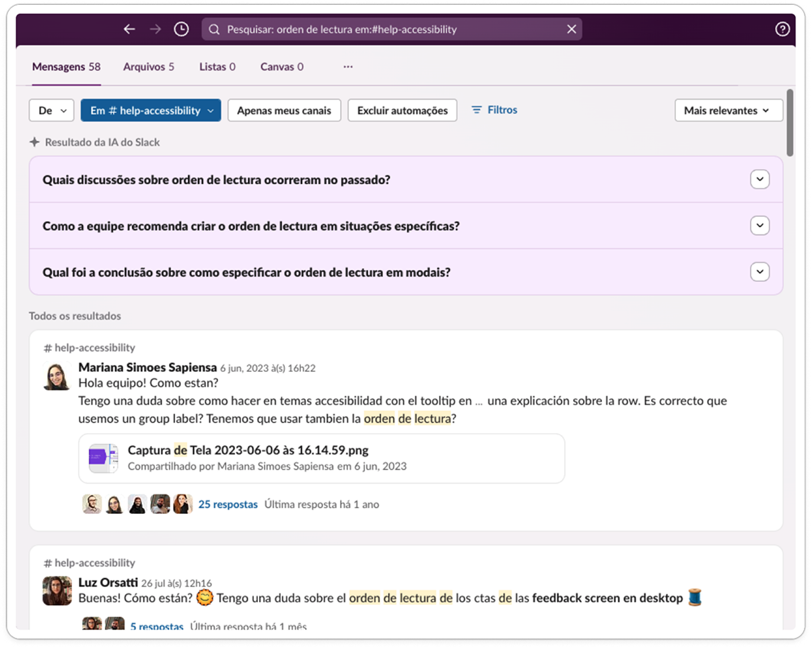Click the 'Todos os resultados' heading
This screenshot has width=812, height=648.
pos(75,316)
